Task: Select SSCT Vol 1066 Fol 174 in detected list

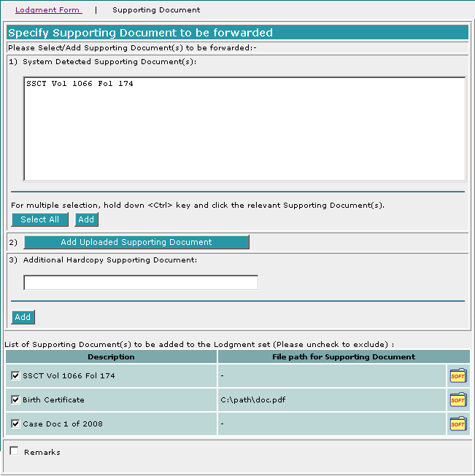Action: (x=80, y=84)
